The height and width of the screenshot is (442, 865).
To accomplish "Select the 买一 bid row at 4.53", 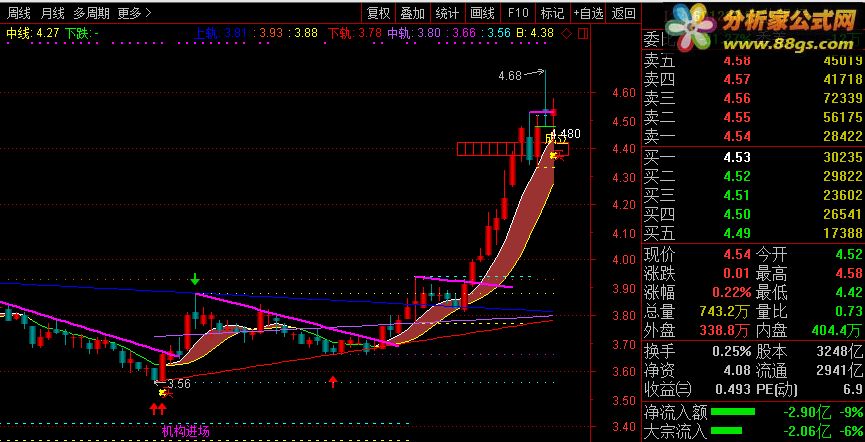I will point(753,158).
